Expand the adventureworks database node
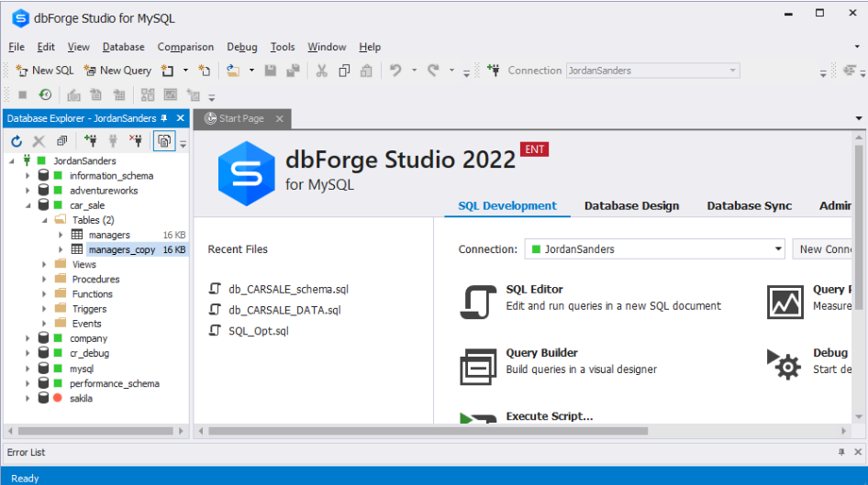 (28, 191)
